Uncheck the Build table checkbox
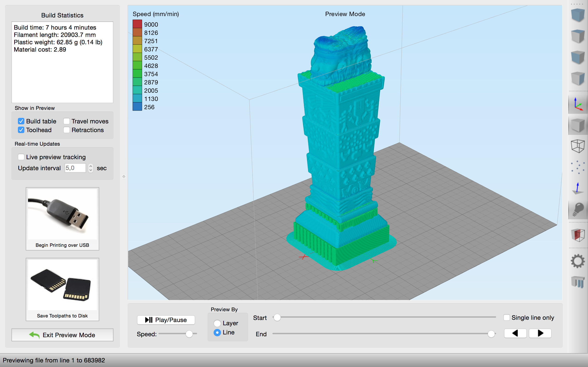The width and height of the screenshot is (588, 367). (21, 121)
